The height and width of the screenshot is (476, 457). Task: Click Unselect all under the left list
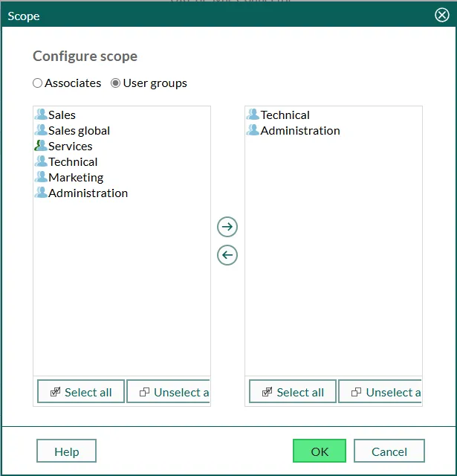pyautogui.click(x=168, y=392)
